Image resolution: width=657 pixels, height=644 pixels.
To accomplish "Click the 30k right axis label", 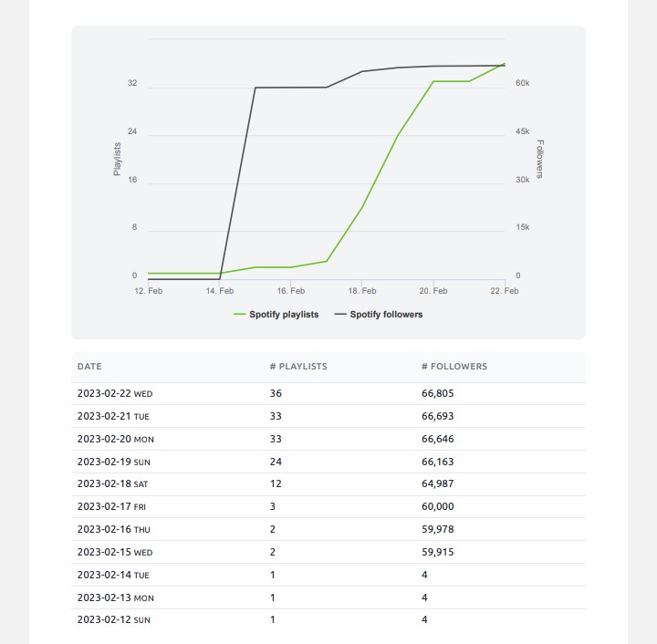I will click(x=523, y=180).
